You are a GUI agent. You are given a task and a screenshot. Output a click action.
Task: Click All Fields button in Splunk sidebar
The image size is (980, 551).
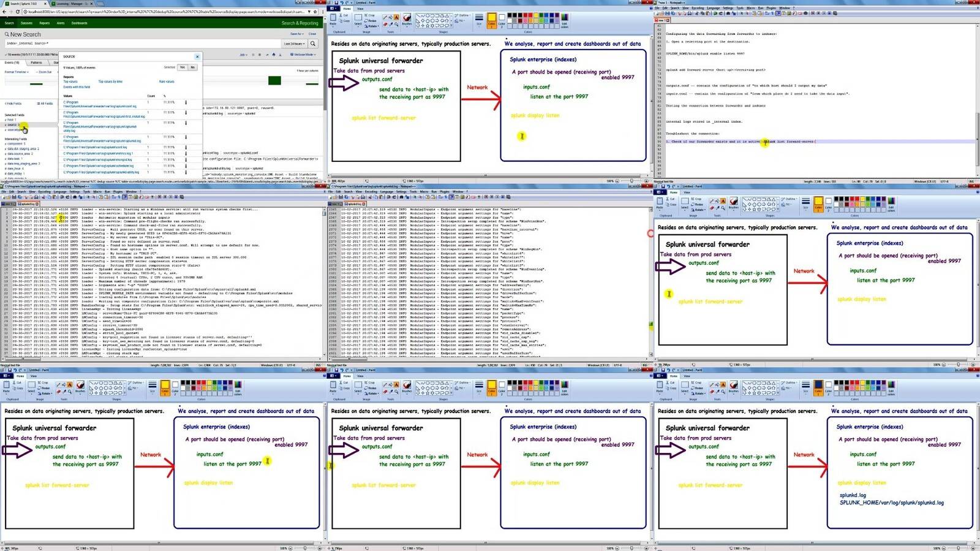click(x=45, y=104)
